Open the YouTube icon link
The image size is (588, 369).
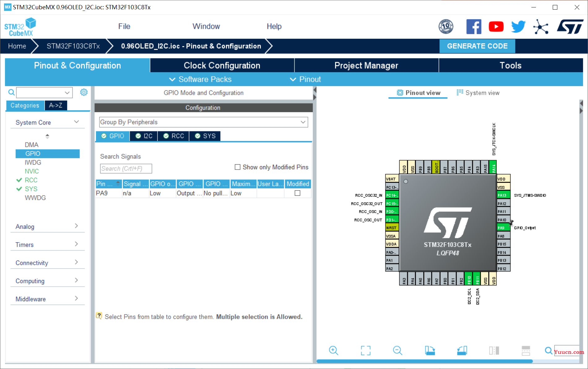coord(496,26)
